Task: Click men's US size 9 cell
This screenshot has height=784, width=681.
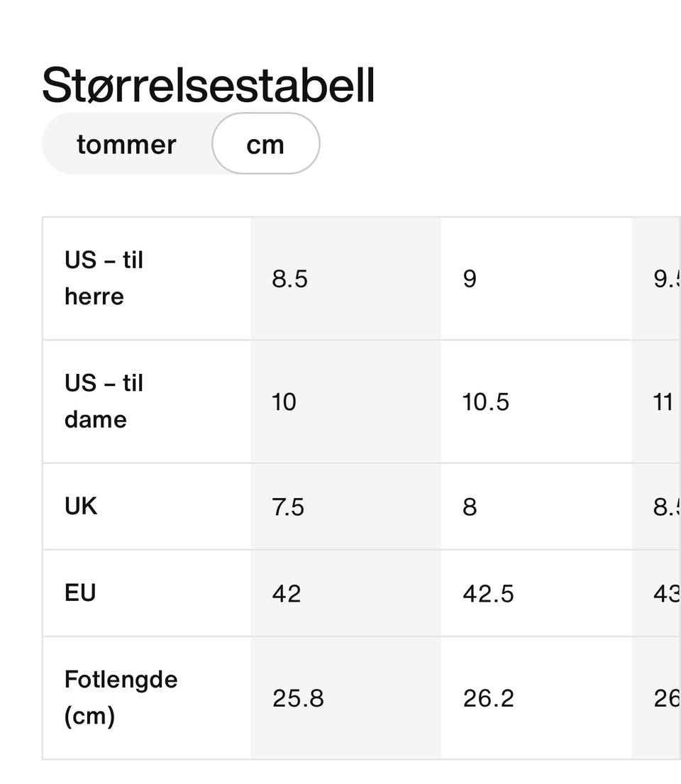Action: coord(470,279)
